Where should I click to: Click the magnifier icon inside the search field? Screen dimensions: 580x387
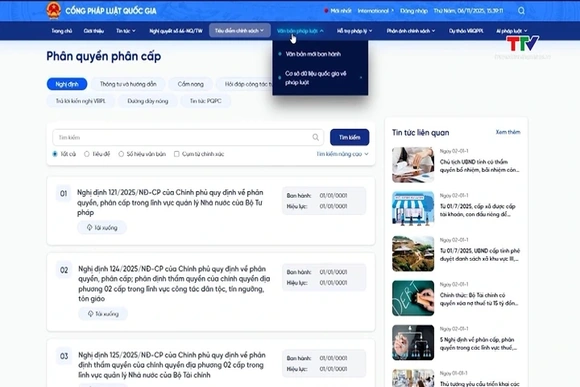tap(316, 137)
